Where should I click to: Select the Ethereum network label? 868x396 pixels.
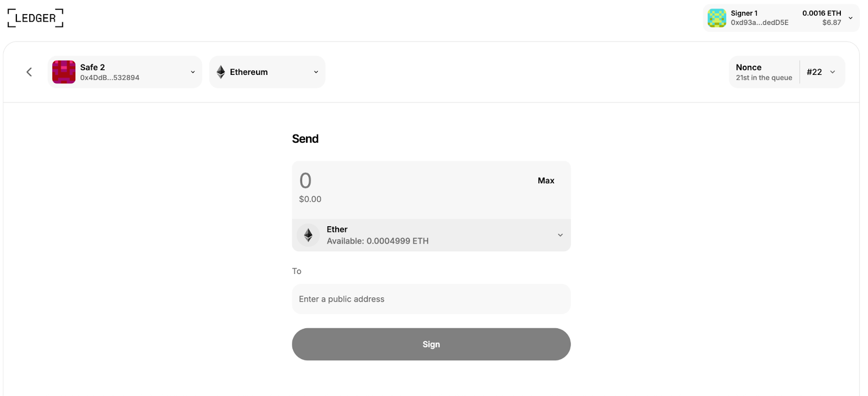point(249,72)
